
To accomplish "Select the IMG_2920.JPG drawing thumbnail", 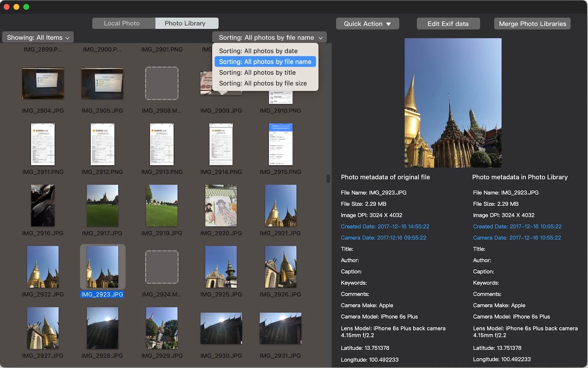I will pos(221,206).
